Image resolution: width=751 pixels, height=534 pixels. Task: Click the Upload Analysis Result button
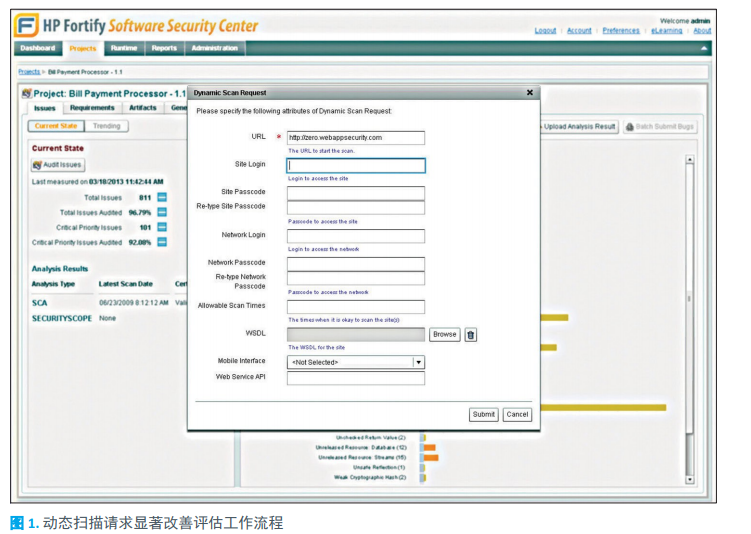(579, 126)
